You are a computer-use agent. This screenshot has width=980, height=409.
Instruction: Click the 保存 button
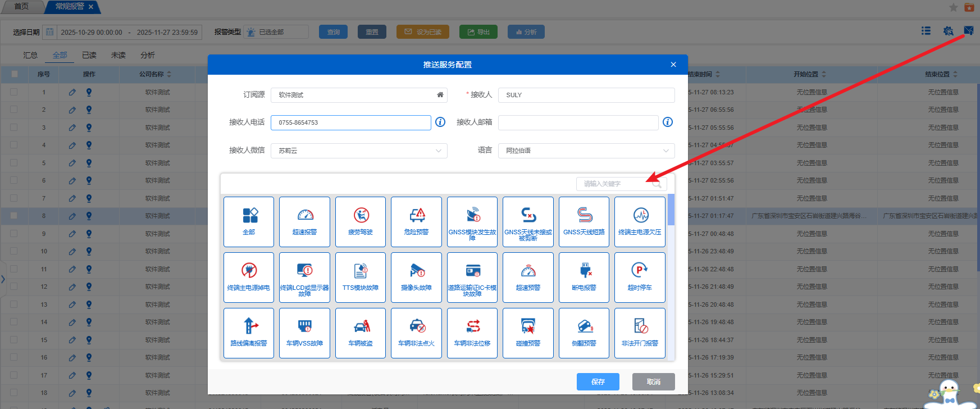point(598,381)
